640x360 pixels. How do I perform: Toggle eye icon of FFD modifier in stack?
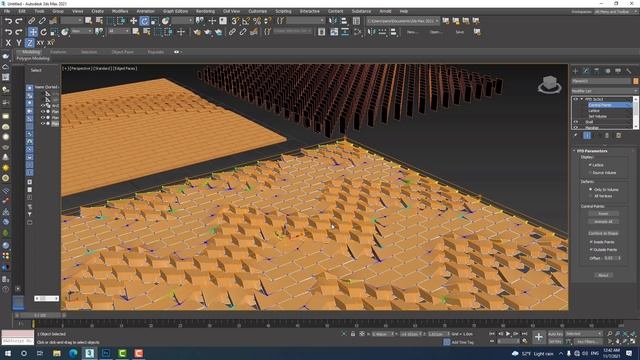coord(576,99)
